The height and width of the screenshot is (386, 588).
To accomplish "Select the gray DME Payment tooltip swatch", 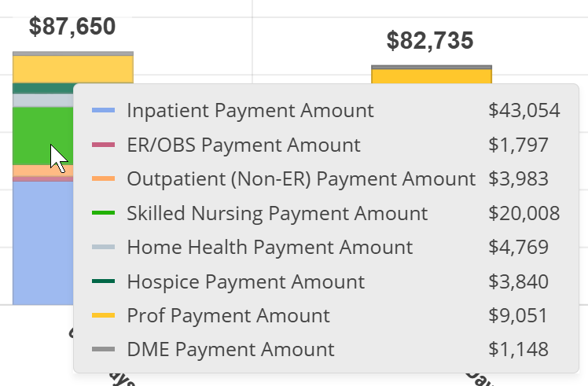I will (103, 350).
